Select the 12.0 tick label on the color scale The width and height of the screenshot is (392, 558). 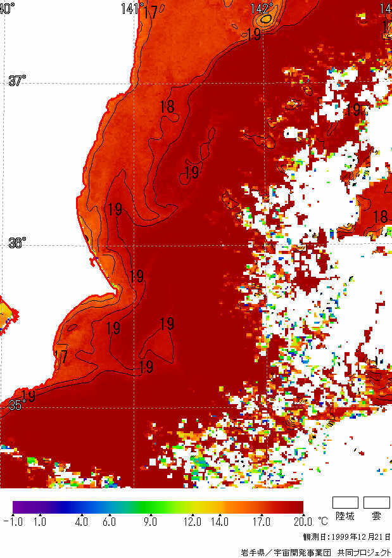(192, 522)
